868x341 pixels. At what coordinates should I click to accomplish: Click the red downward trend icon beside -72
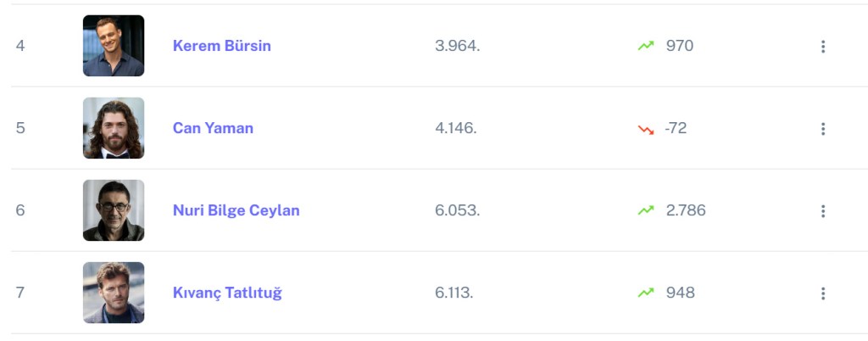tap(646, 129)
